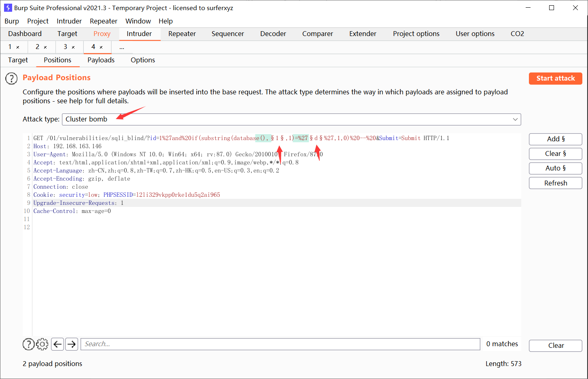The height and width of the screenshot is (379, 588).
Task: Click the User-Agent header line
Action: coord(178,154)
